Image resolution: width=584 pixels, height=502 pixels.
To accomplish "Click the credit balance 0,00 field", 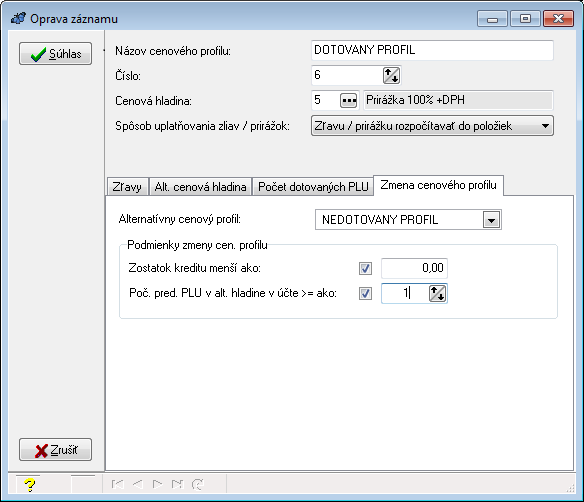I will pos(414,268).
